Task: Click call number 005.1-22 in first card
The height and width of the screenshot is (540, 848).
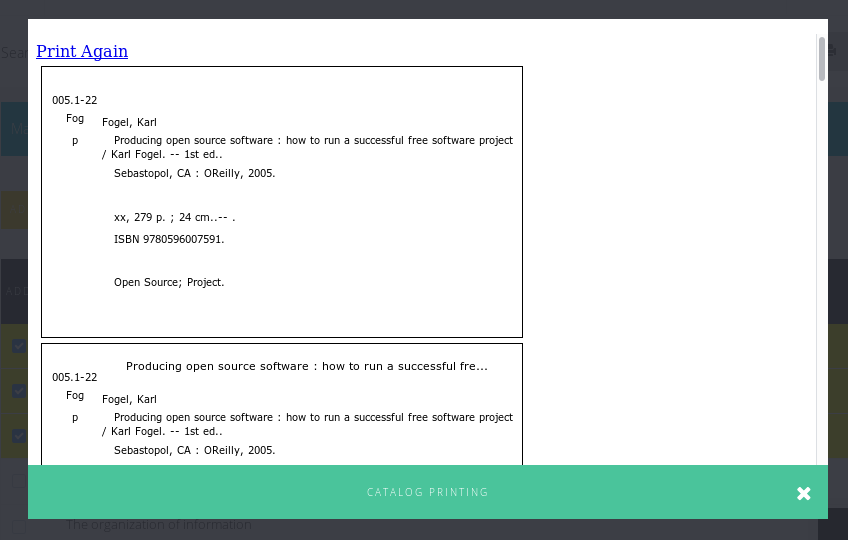Action: click(x=75, y=100)
